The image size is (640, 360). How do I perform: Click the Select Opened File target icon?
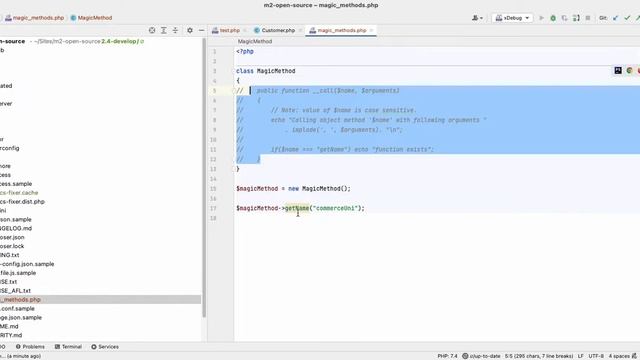(x=152, y=30)
